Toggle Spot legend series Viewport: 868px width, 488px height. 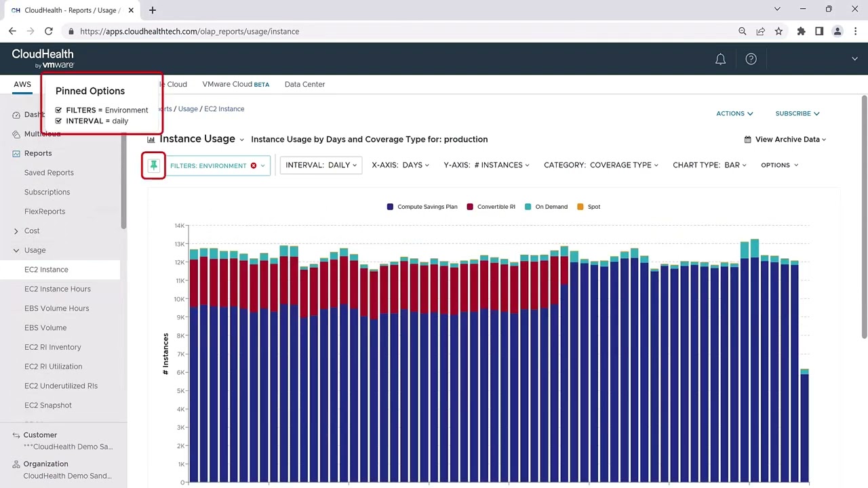point(589,207)
